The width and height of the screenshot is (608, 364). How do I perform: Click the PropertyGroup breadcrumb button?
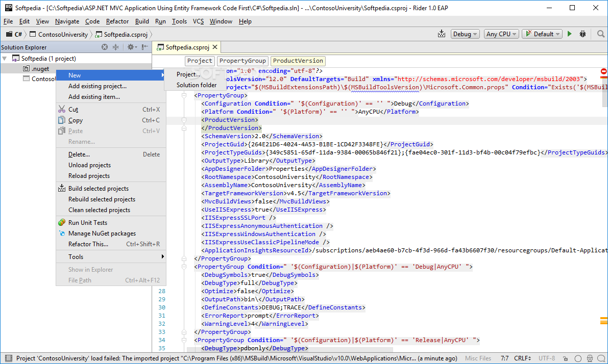[242, 61]
